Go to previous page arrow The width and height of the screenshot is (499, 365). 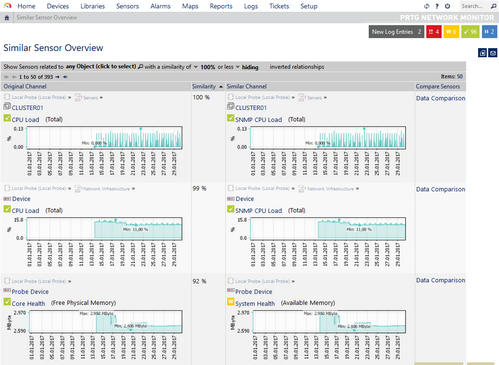[x=14, y=77]
